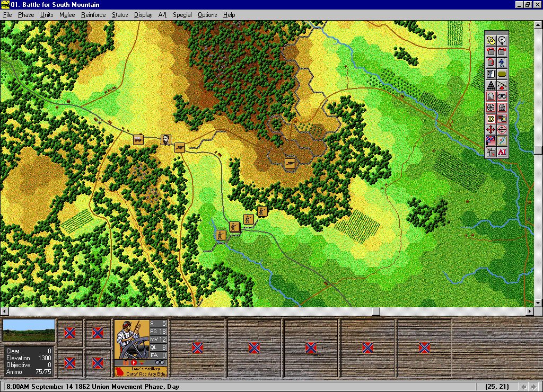This screenshot has width=543, height=392.
Task: Click the right arrow in the status bar
Action: pyautogui.click(x=533, y=387)
